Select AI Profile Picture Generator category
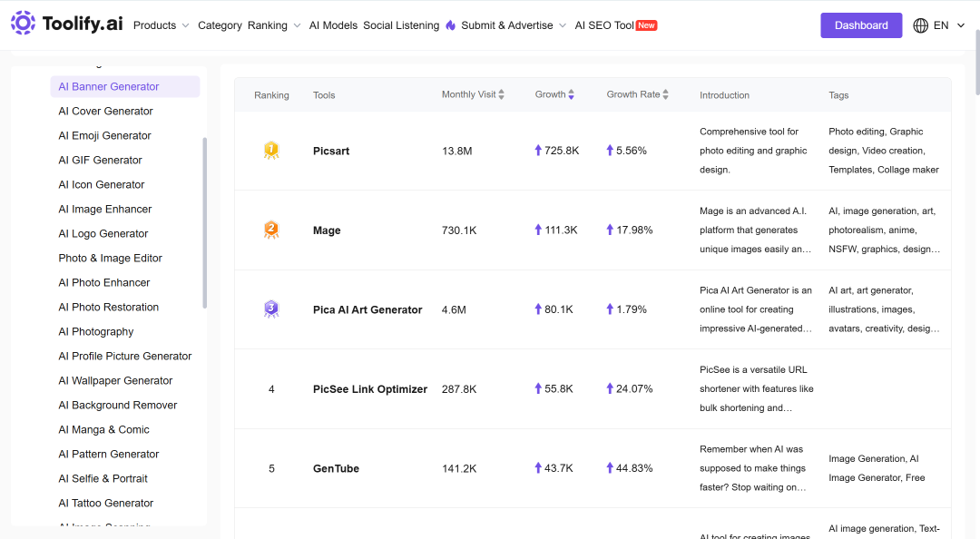This screenshot has height=539, width=980. 125,356
